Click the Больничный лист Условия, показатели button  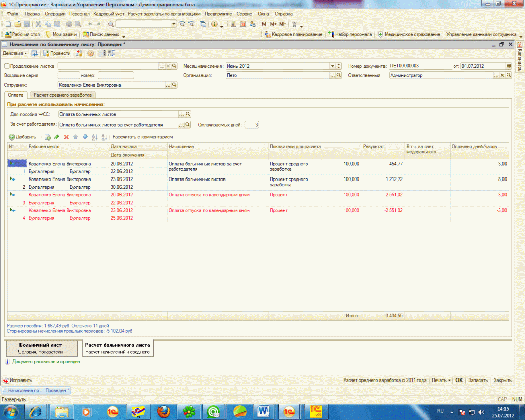pyautogui.click(x=41, y=348)
